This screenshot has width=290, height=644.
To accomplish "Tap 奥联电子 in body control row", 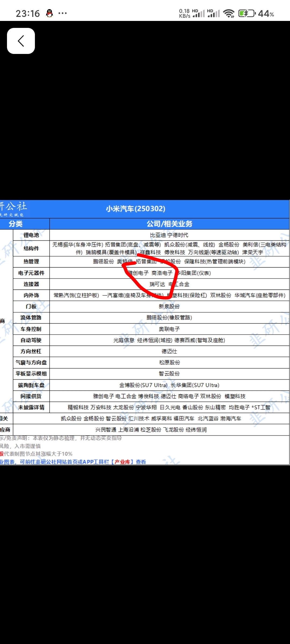I will 169,329.
